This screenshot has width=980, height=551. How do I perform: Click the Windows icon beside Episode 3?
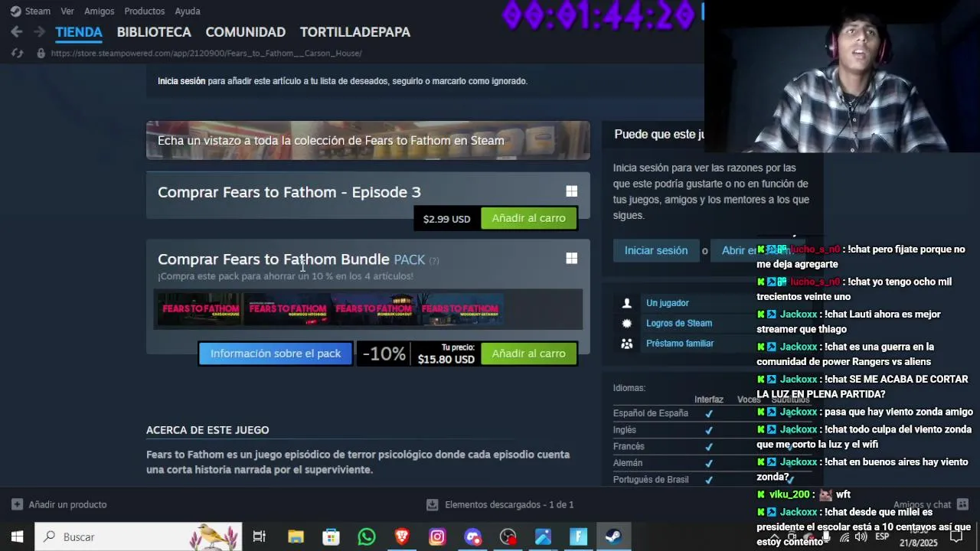click(x=571, y=191)
